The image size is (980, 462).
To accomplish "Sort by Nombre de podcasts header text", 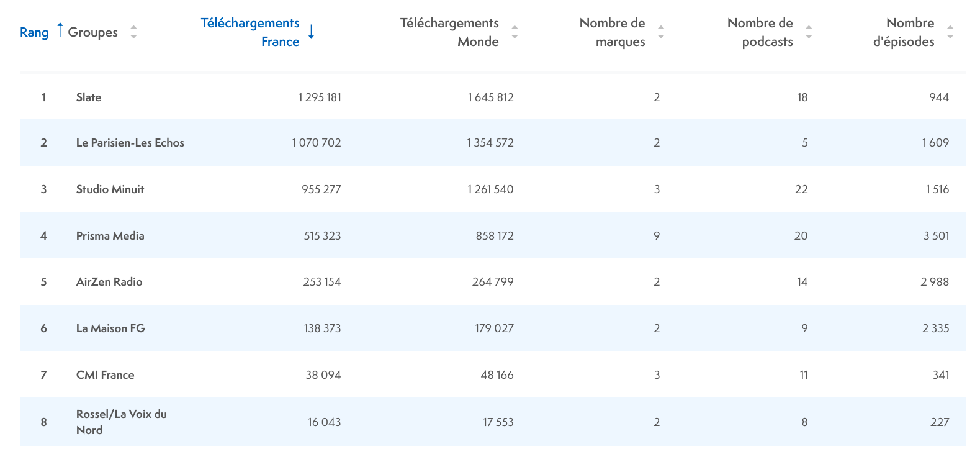I will click(760, 32).
